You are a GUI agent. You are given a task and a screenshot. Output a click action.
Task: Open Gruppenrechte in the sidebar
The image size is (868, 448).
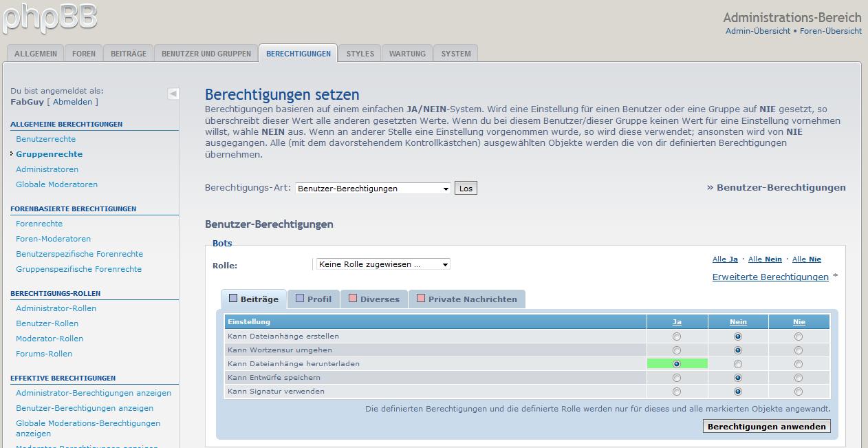pos(49,154)
